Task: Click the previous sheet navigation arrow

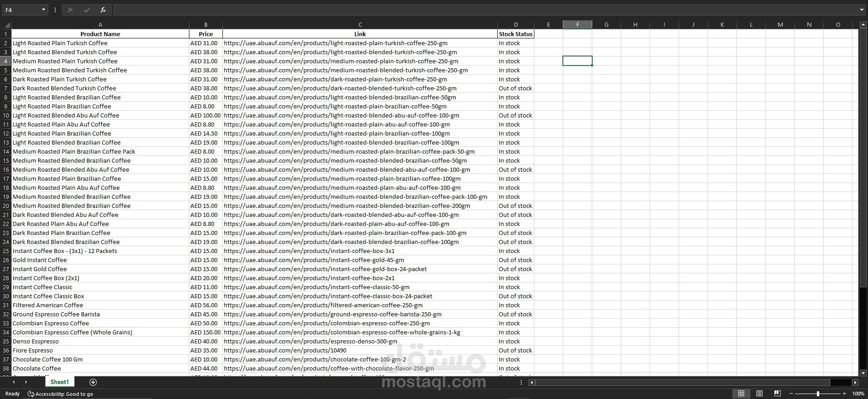Action: pos(14,382)
